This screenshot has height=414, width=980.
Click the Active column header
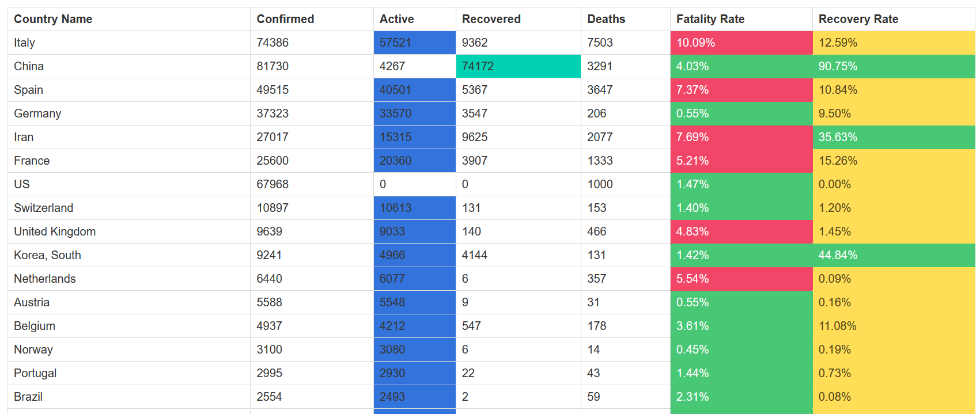pyautogui.click(x=396, y=19)
